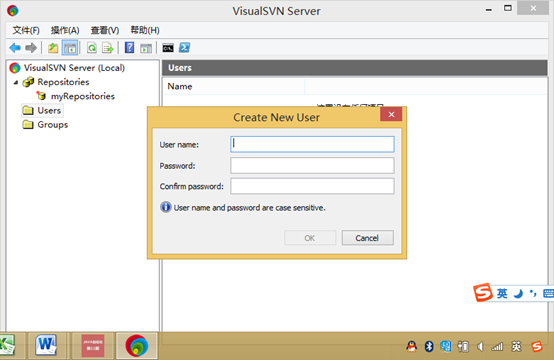Click the Cancel button in dialog

(367, 238)
